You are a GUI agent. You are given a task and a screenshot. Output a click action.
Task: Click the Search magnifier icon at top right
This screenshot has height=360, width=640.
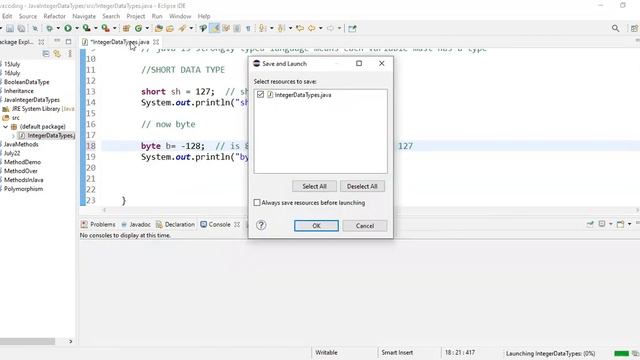click(x=616, y=28)
